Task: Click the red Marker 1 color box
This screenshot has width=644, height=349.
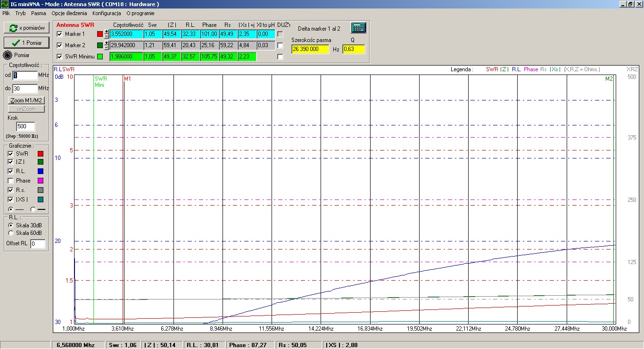Action: click(99, 34)
